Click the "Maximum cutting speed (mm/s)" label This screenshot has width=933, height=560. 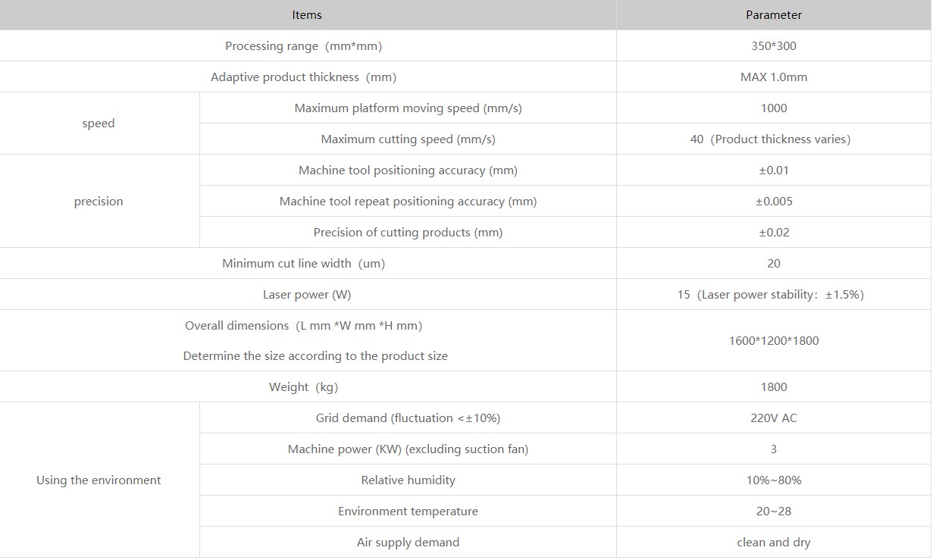point(408,139)
